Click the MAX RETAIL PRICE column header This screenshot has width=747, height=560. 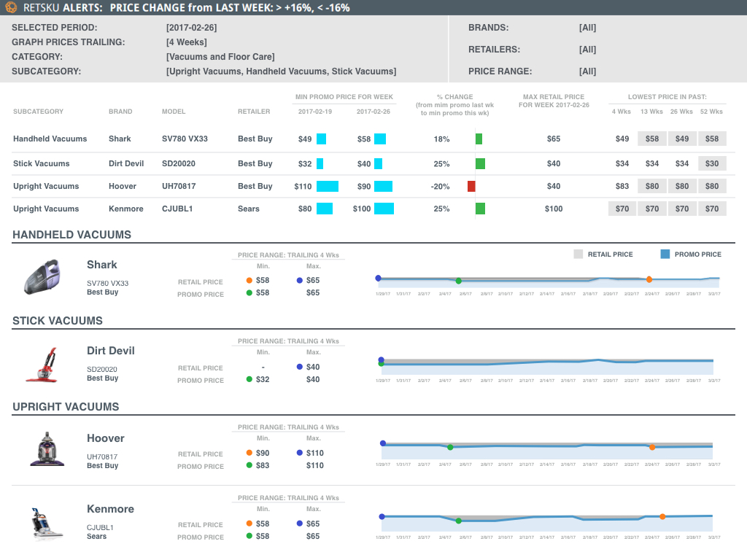554,101
